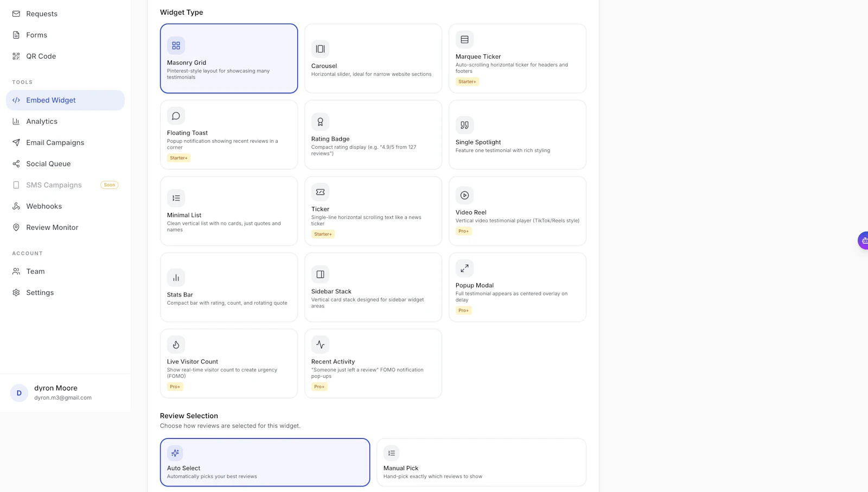Screen dimensions: 868x492
Task: Click the Social Queue share icon
Action: pos(16,163)
